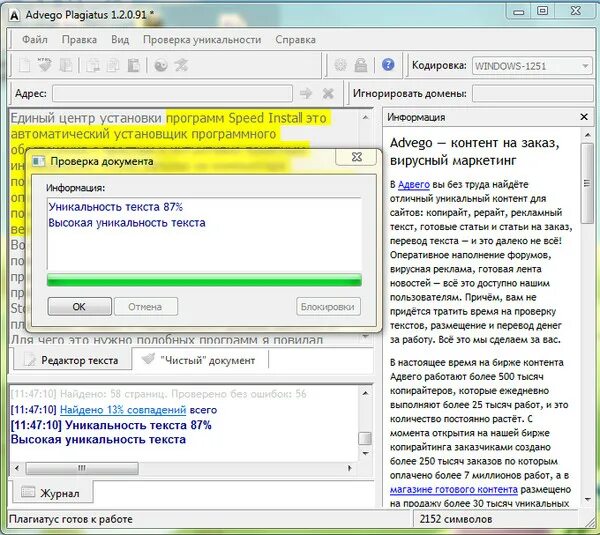The height and width of the screenshot is (535, 600).
Task: Click the Игнорировать домены input field
Action: 533,94
